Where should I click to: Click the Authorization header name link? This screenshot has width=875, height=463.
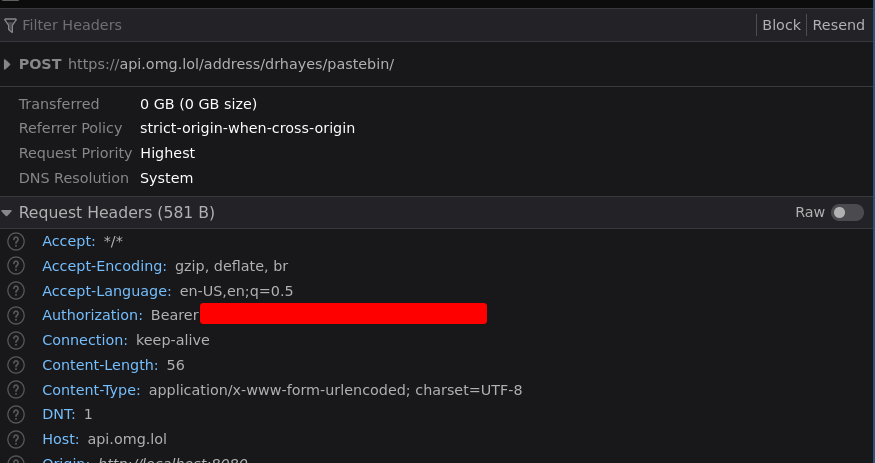[92, 315]
